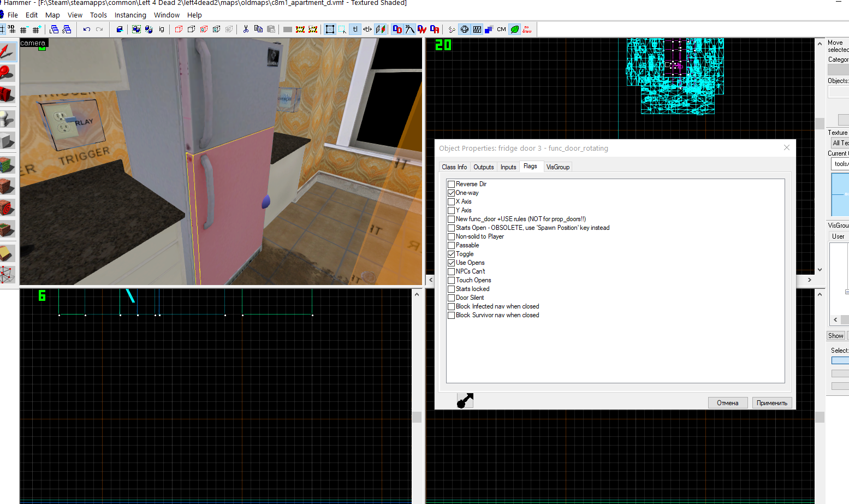Toggle the texture lock 'tl' toolbar icon

point(355,29)
